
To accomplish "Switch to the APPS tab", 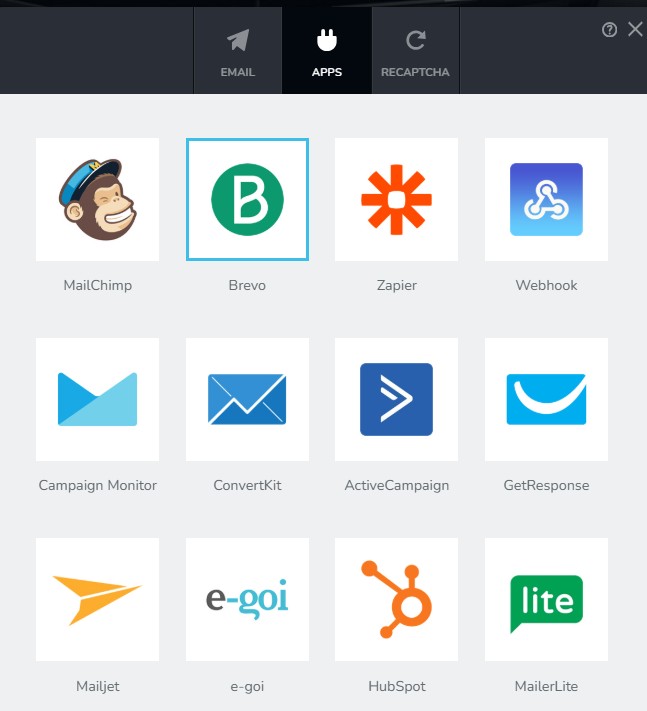I will coord(327,51).
